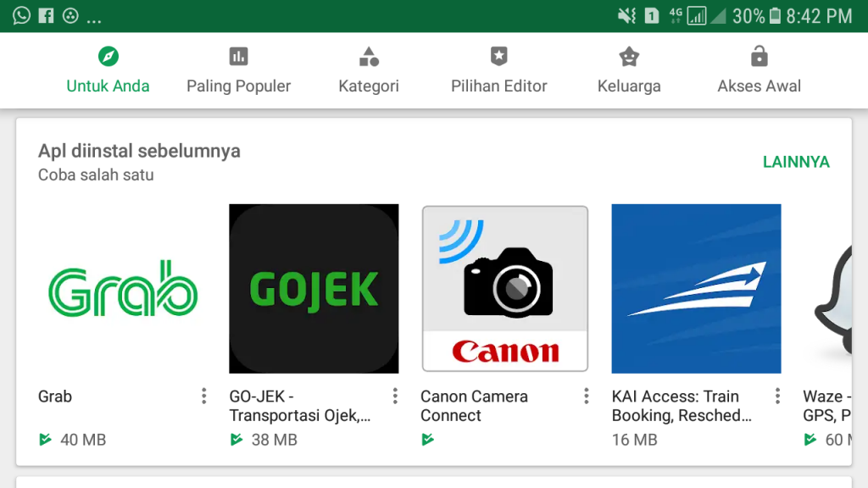Go to the Keluarga tab

(x=629, y=70)
